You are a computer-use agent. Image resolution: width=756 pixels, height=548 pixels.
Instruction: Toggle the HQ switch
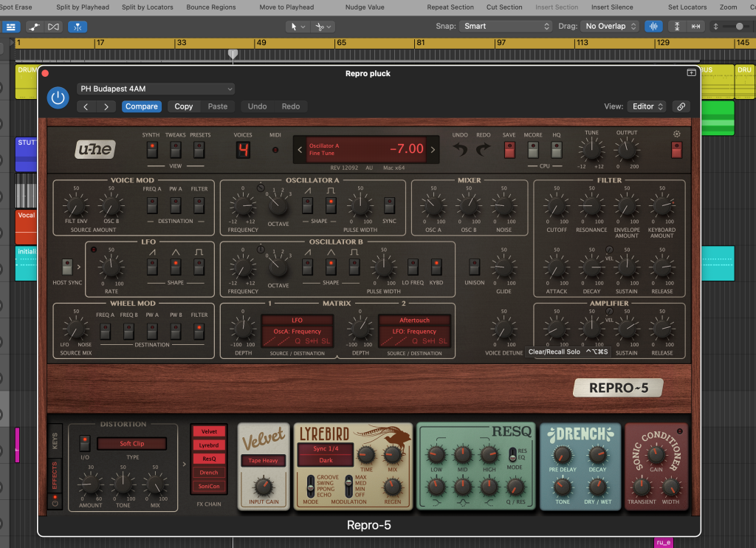click(557, 150)
